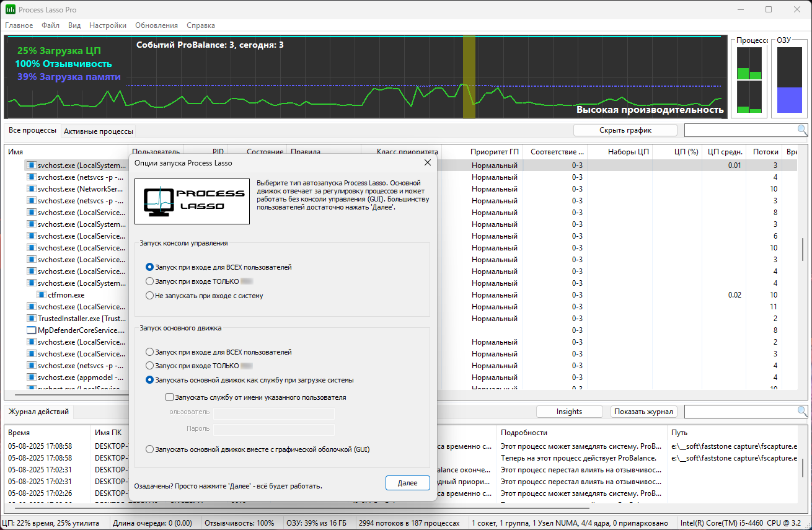Switch to Активные процессы tab
Viewport: 812px width, 530px height.
tap(98, 131)
